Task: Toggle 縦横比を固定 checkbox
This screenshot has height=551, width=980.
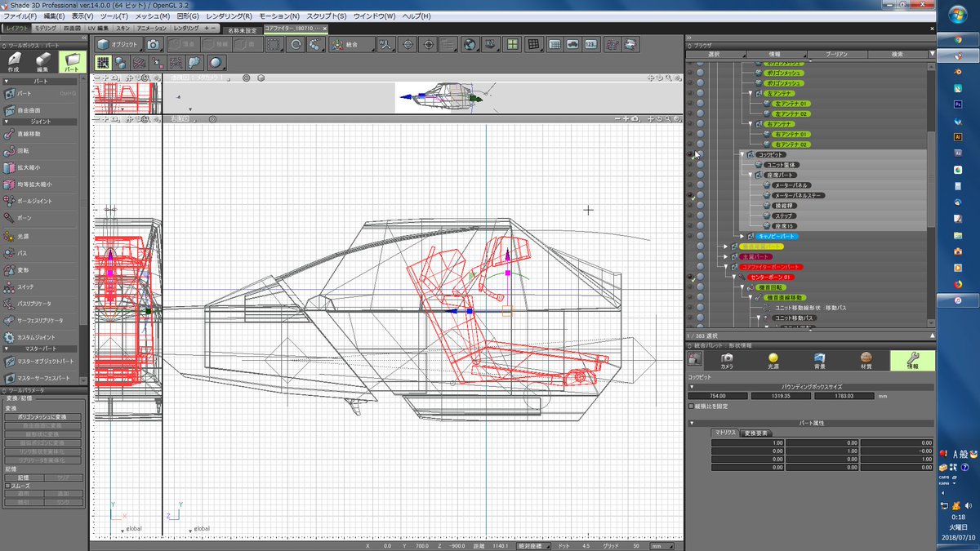Action: click(692, 406)
